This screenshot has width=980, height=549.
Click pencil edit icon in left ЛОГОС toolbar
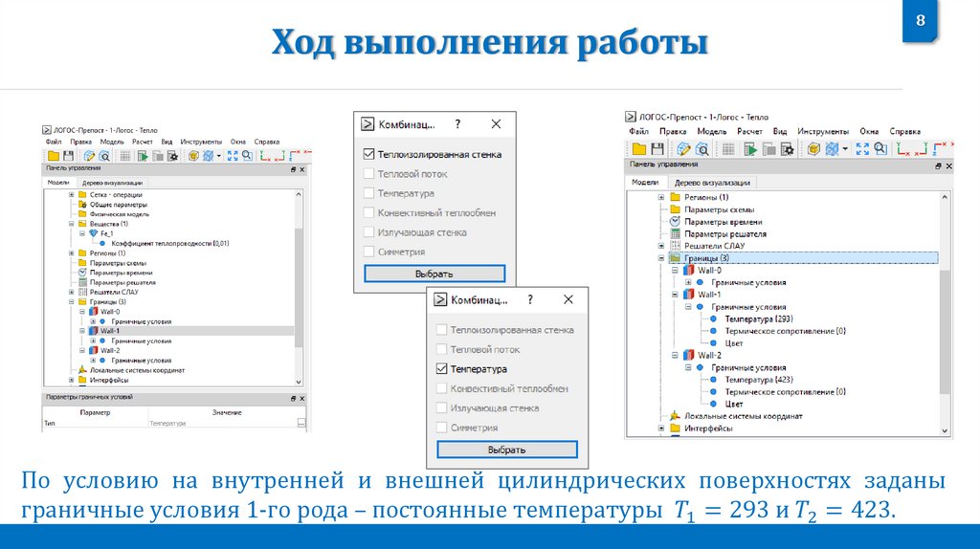pos(89,156)
